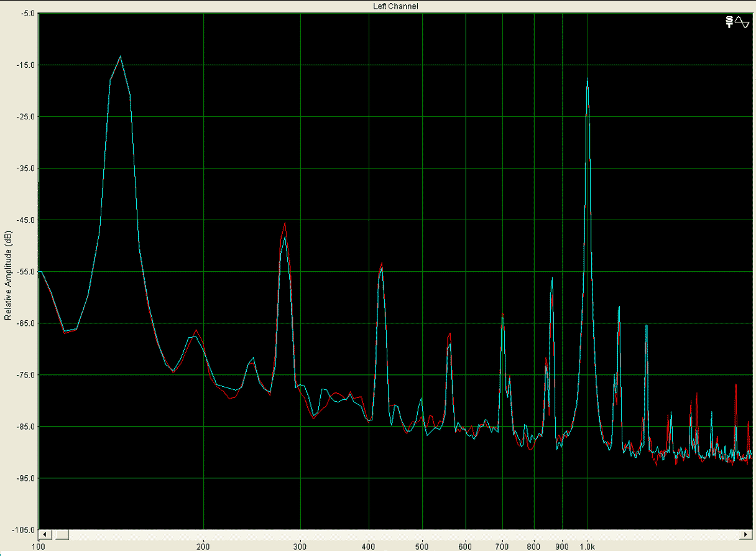
Task: Click the -35.0 amplitude axis value
Action: [24, 168]
